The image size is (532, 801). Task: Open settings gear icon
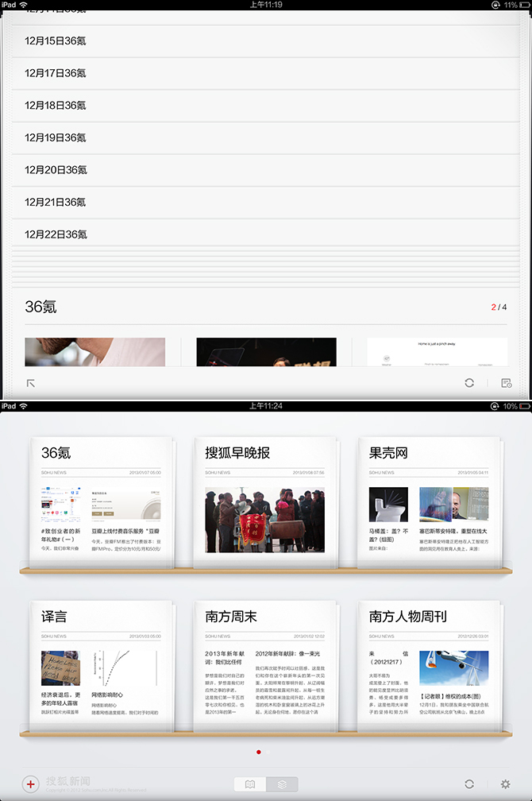point(506,784)
